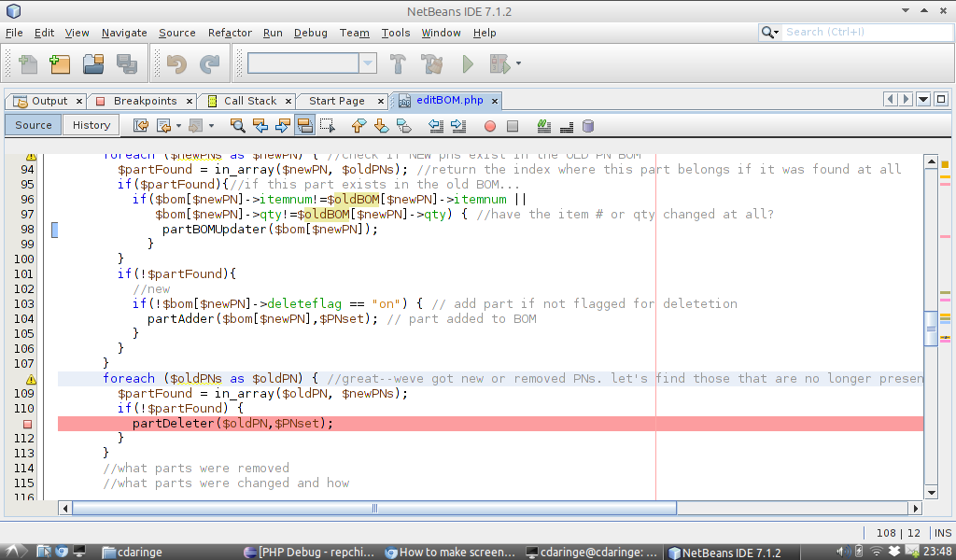The height and width of the screenshot is (560, 956).
Task: Open the Navigate menu
Action: point(124,33)
